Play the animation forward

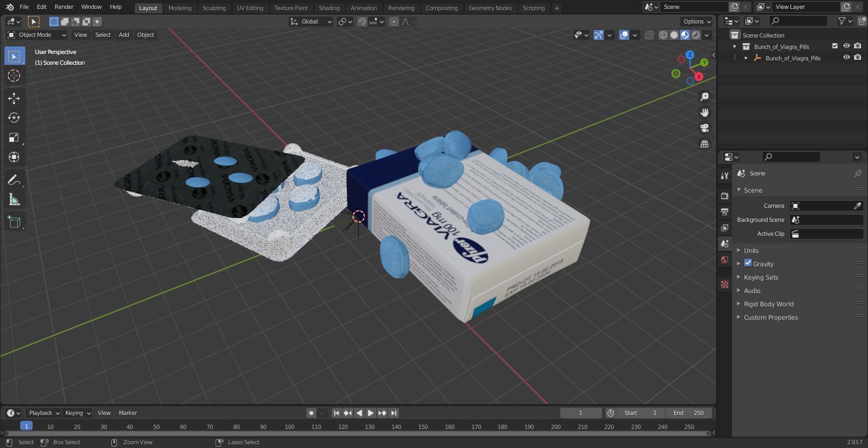(x=371, y=413)
